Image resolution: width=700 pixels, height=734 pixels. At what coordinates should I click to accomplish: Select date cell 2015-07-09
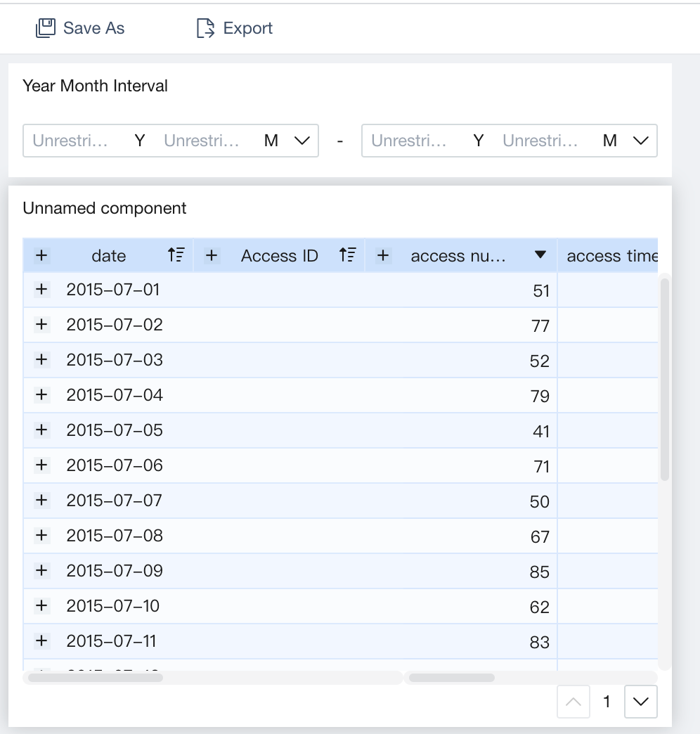[115, 571]
